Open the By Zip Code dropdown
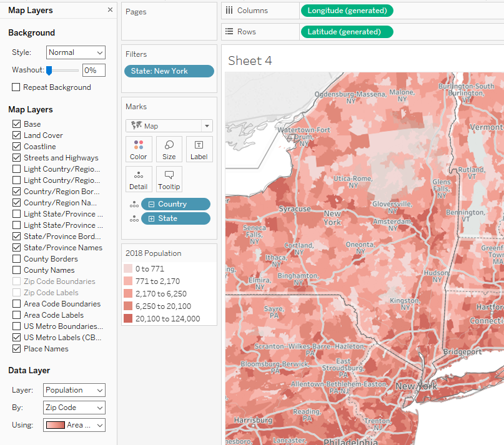Viewport: 504px width, 445px height. [x=74, y=408]
